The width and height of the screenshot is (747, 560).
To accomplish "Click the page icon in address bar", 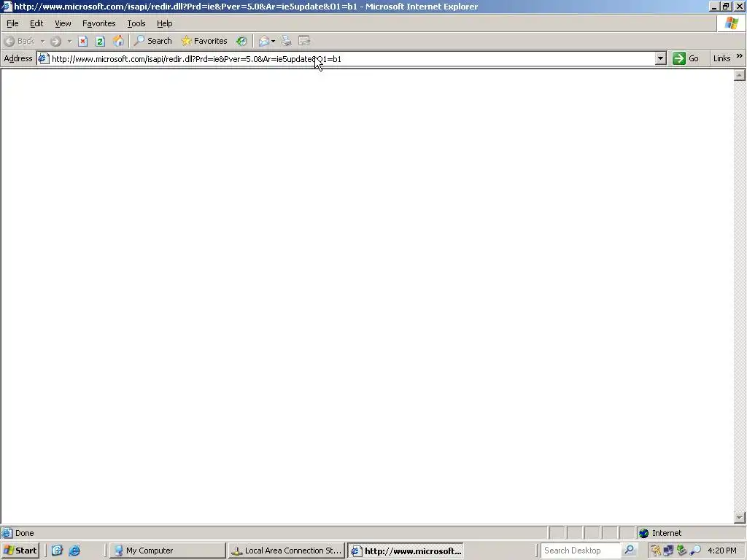I will point(43,58).
